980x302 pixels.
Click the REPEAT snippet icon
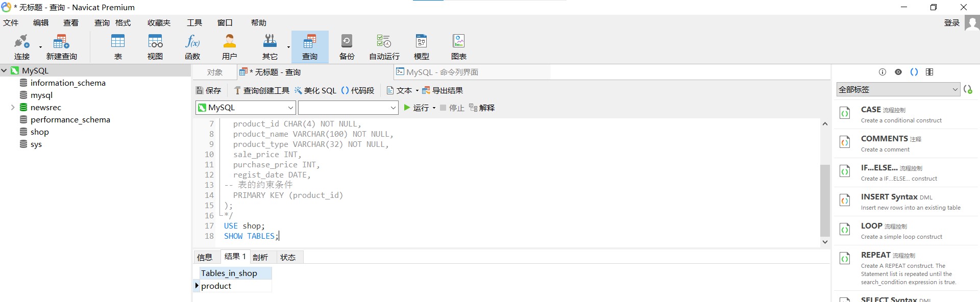pyautogui.click(x=845, y=258)
